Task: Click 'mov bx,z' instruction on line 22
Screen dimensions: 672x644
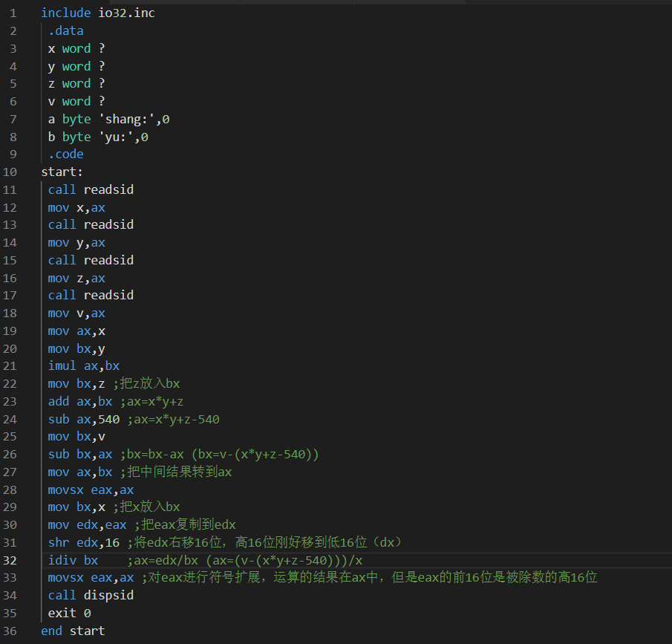Action: (76, 384)
